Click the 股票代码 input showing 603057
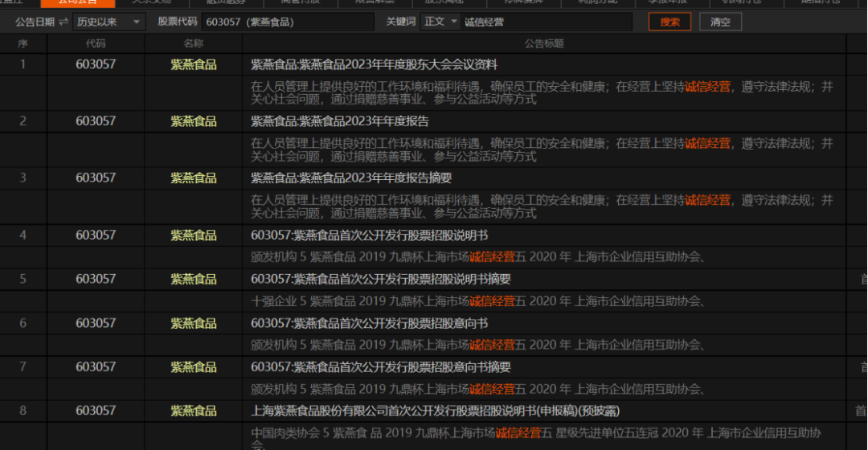 287,22
